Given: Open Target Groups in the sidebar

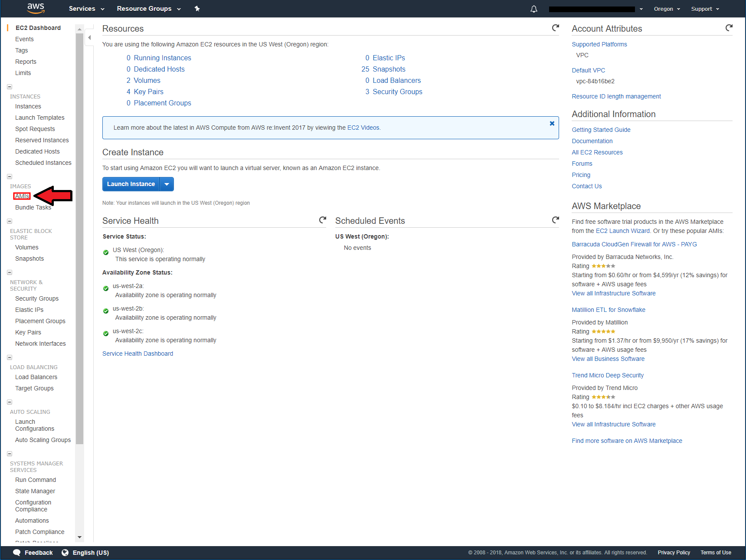Looking at the screenshot, I should click(x=35, y=388).
